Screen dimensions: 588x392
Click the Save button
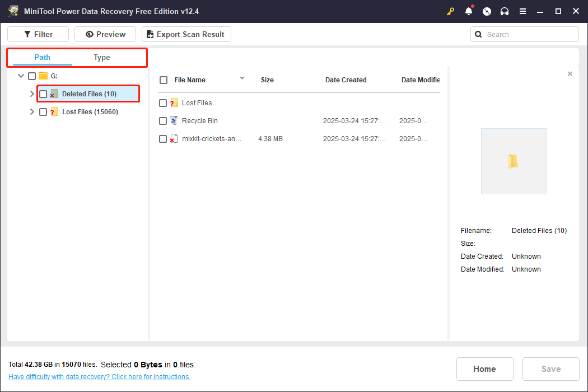[x=551, y=368]
